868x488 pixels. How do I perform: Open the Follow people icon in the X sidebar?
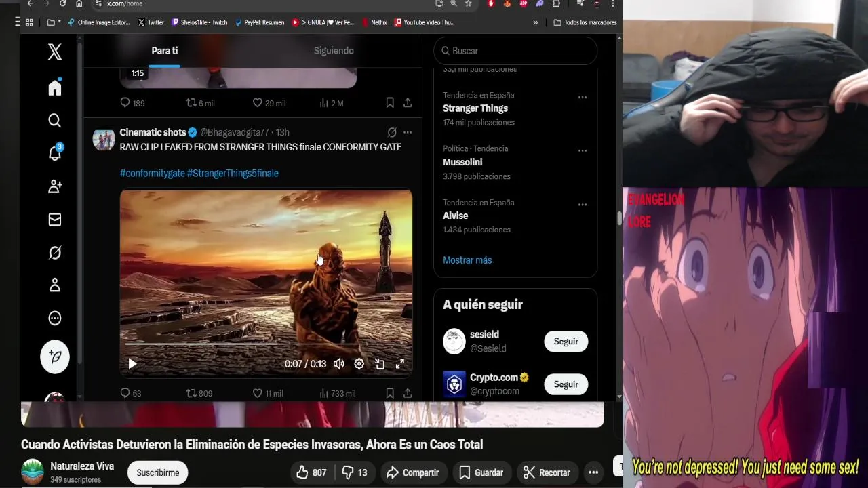point(55,186)
